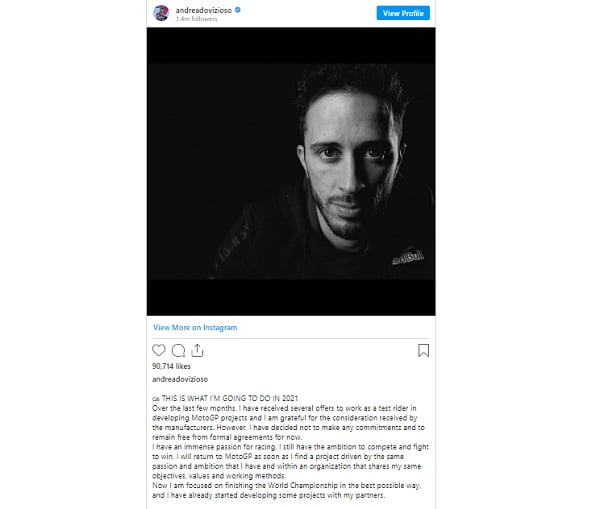Open the andreadovizioso profile avatar
Image resolution: width=600 pixels, height=509 pixels.
pos(161,13)
